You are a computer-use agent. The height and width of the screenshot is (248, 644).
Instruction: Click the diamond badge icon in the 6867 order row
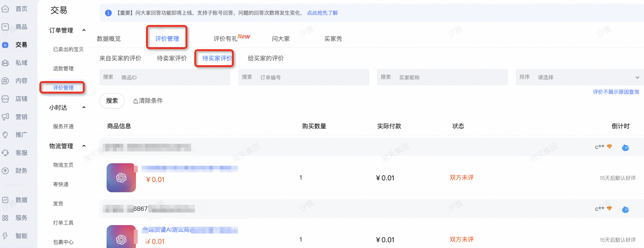[609, 208]
